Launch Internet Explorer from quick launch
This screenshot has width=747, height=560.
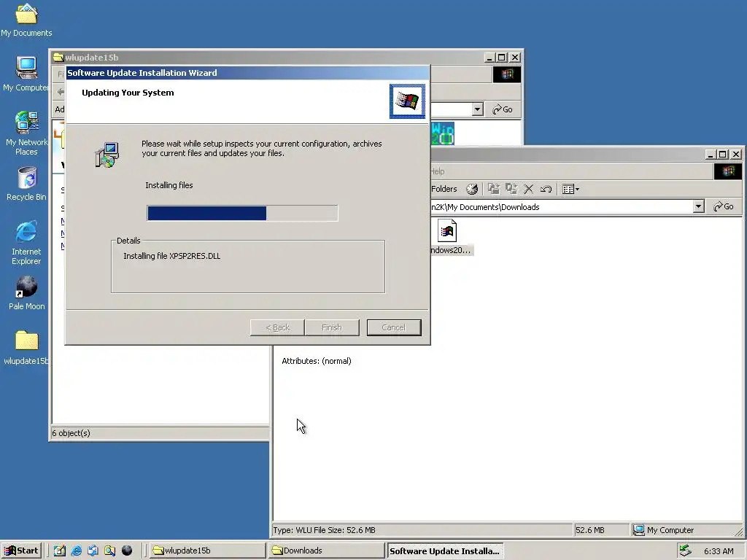(76, 551)
